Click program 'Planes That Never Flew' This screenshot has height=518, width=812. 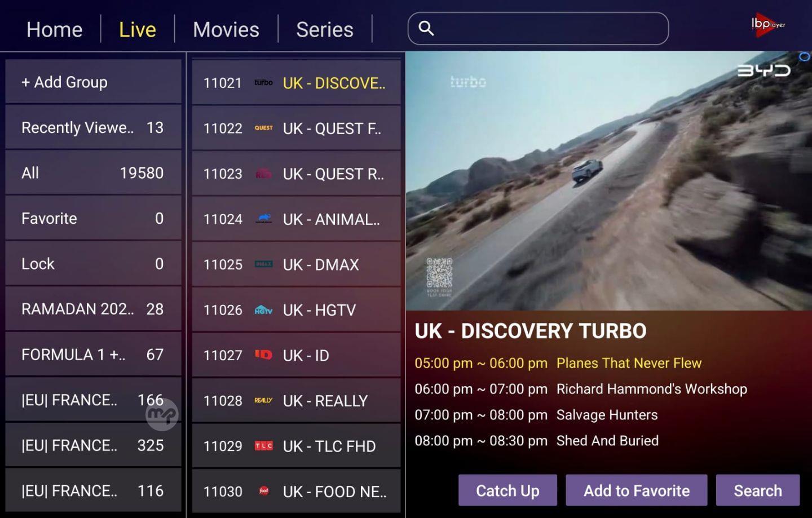629,363
